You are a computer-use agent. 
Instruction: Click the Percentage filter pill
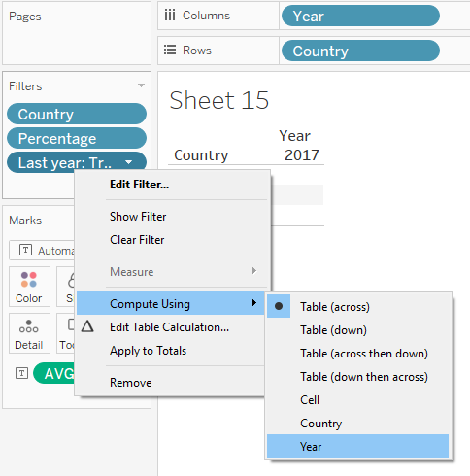click(x=77, y=138)
